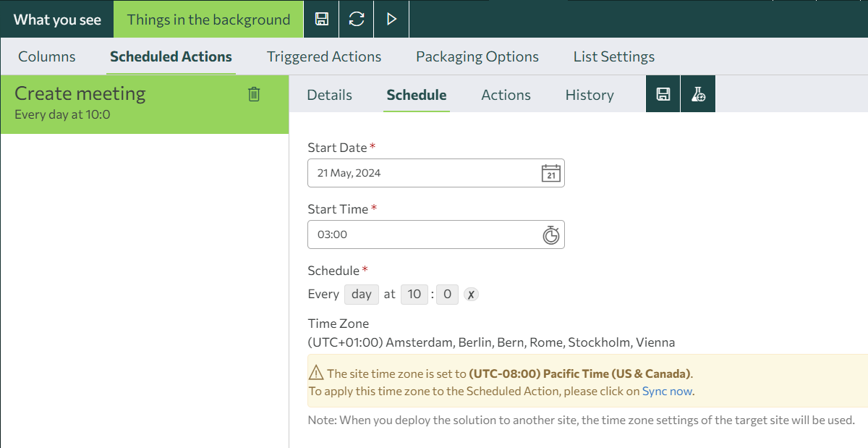Click the warning triangle icon
Viewport: 868px width, 448px height.
click(x=316, y=373)
